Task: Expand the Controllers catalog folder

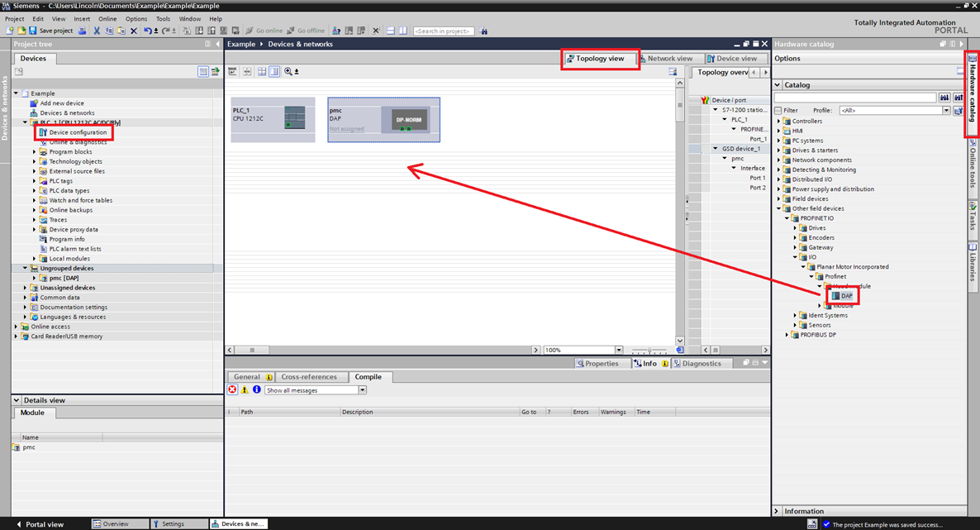Action: (x=778, y=122)
